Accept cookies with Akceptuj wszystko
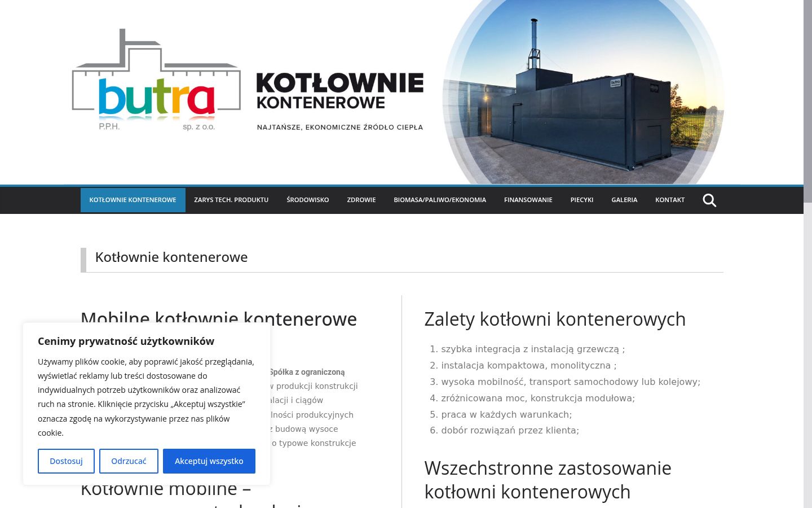 tap(209, 461)
